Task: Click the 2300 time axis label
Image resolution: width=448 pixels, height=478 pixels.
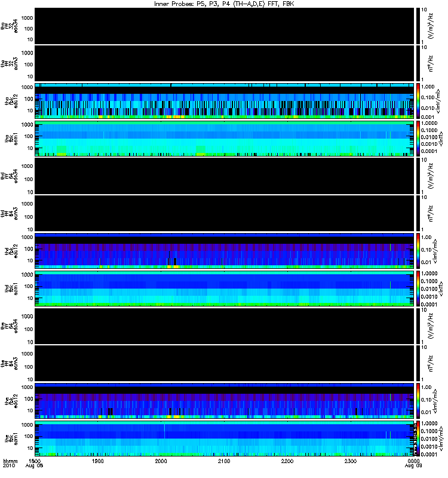Action: (x=351, y=461)
